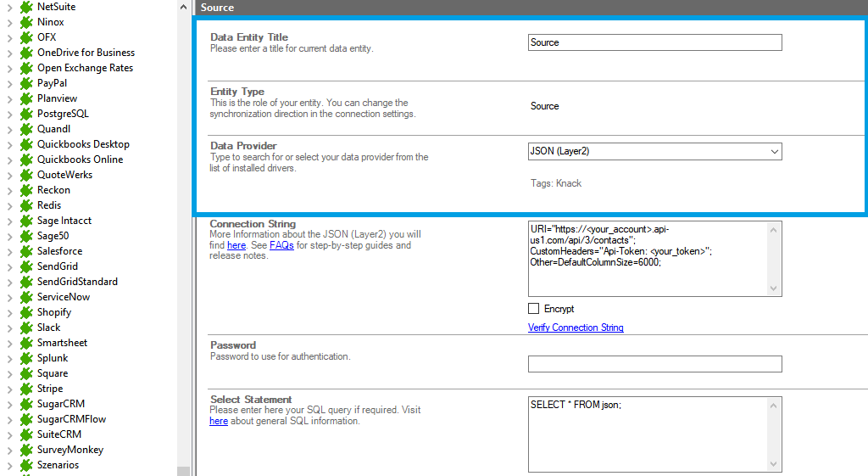
Task: Open the FAQs link
Action: click(281, 245)
